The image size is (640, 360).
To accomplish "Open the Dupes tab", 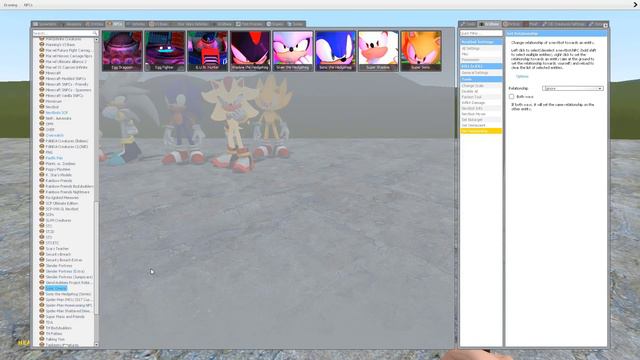I will (276, 24).
